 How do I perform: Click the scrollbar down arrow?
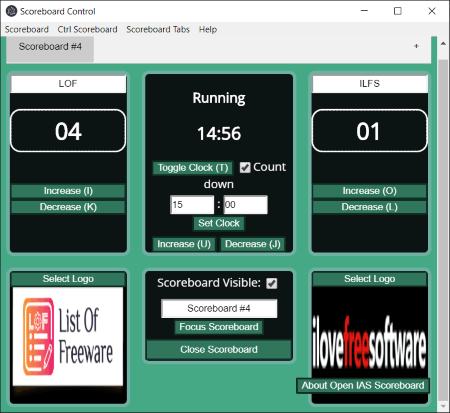pos(443,406)
